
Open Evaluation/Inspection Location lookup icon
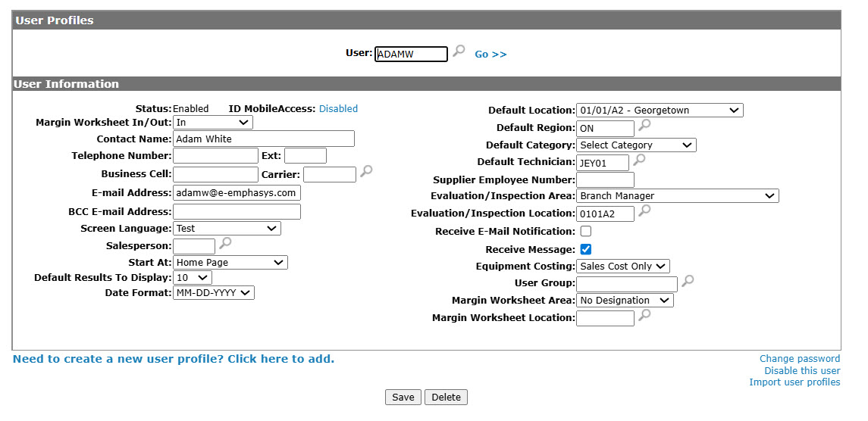coord(644,210)
